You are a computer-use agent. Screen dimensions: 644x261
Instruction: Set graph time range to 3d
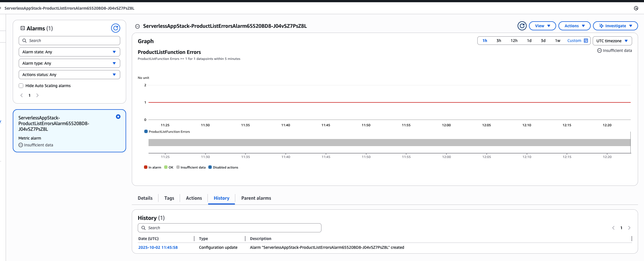tap(543, 41)
